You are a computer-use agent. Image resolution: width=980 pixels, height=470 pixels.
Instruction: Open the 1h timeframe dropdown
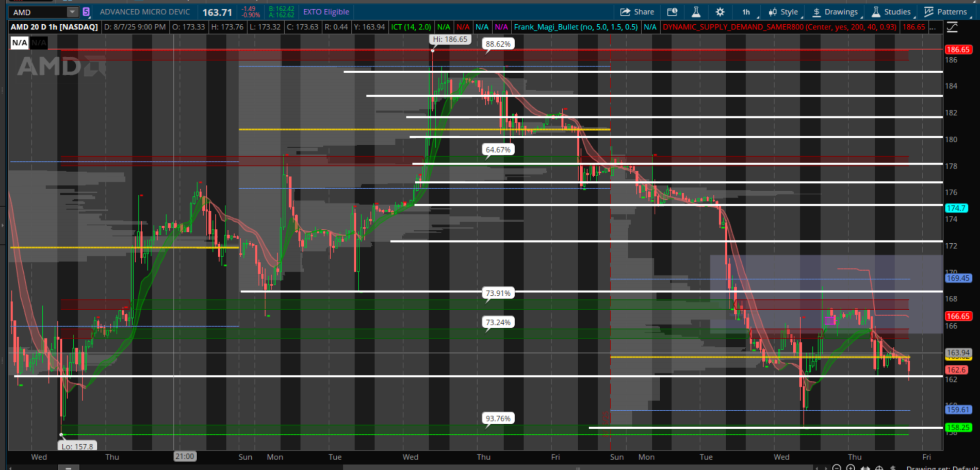[x=746, y=12]
